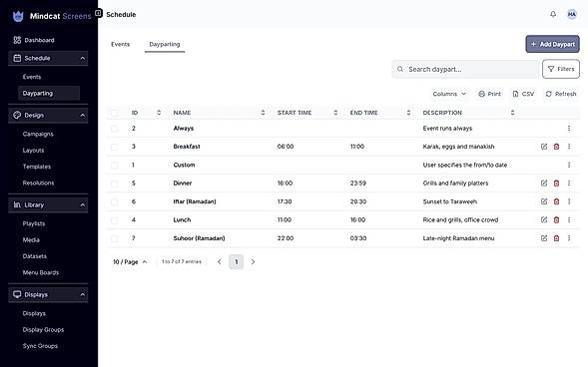Click the Add Daypart button
Screen dimensions: 588x367
[552, 44]
